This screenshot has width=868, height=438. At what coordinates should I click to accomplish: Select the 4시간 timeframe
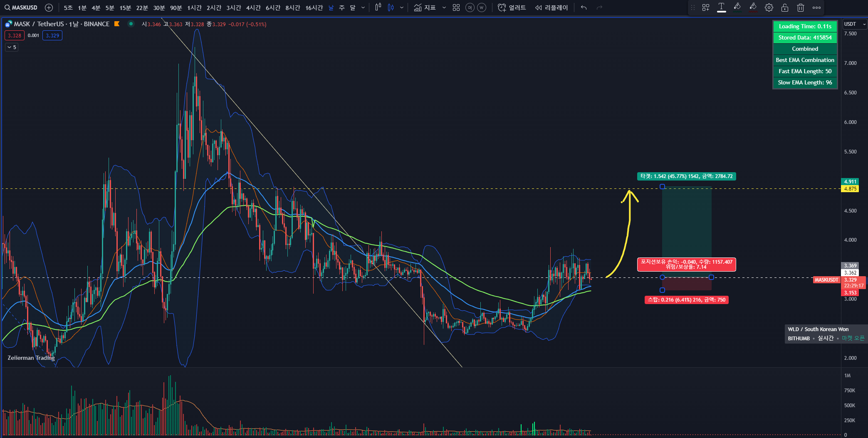253,7
